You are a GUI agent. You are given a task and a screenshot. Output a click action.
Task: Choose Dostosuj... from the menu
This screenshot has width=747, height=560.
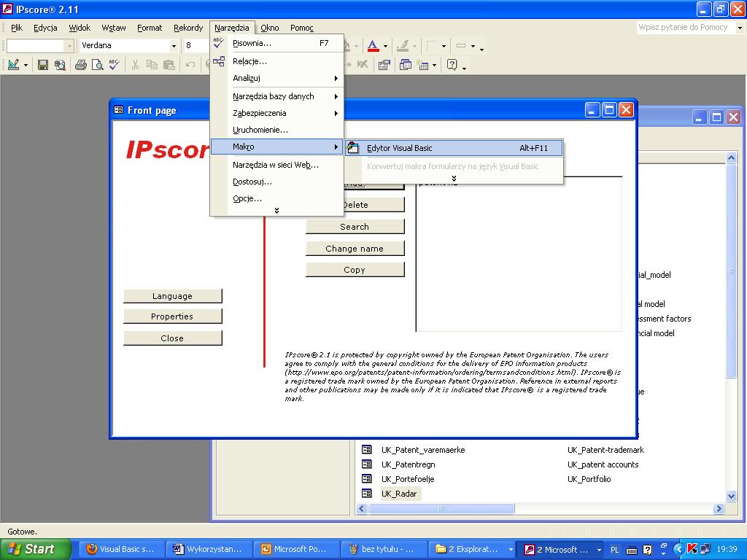pyautogui.click(x=276, y=182)
